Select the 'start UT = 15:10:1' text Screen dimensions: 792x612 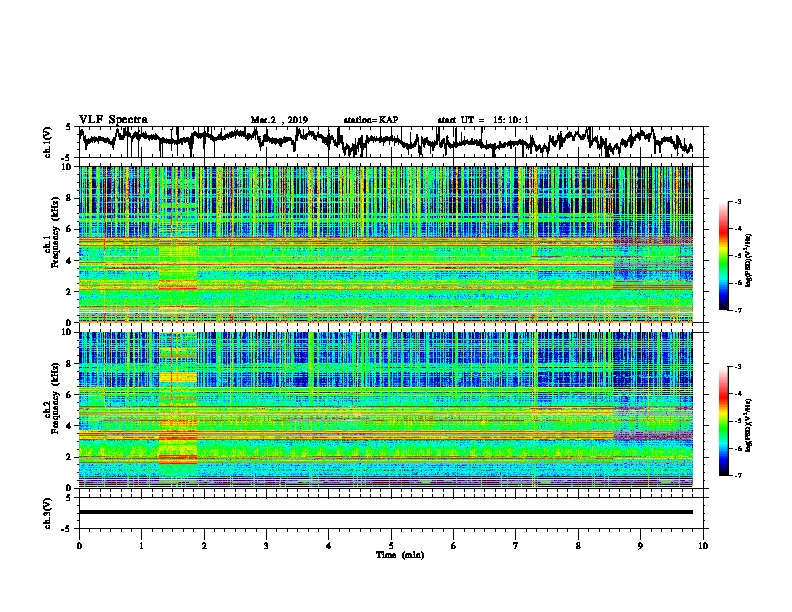483,120
